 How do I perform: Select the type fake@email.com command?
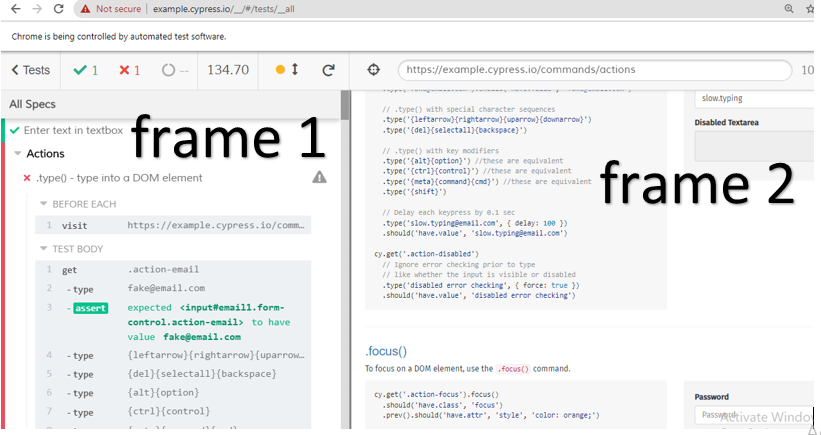(173, 288)
